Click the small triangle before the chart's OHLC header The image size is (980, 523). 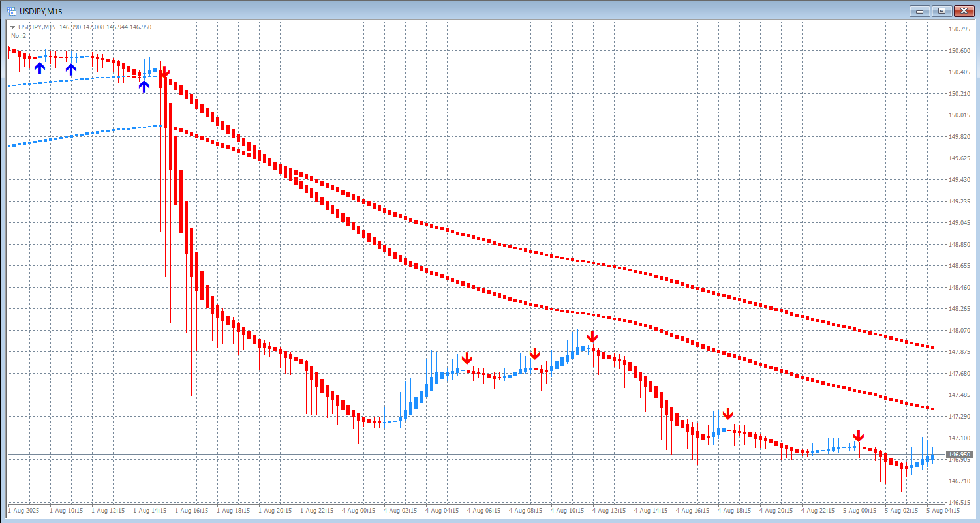click(12, 27)
